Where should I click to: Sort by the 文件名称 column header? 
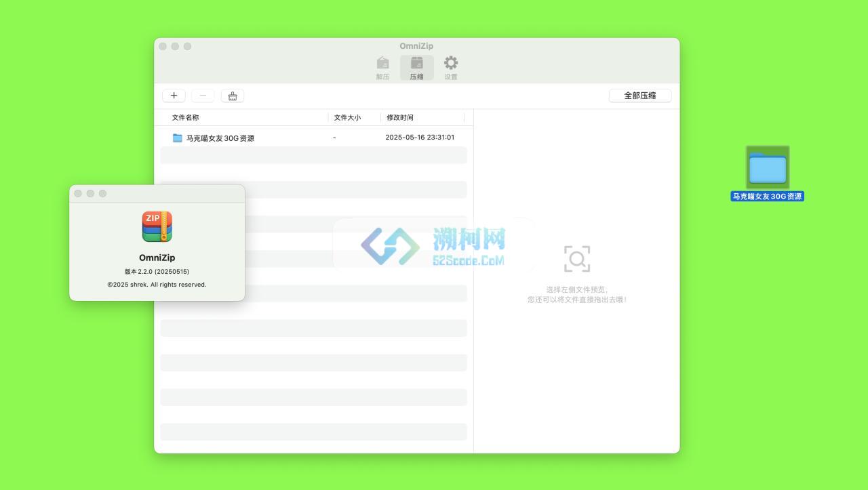click(x=185, y=117)
